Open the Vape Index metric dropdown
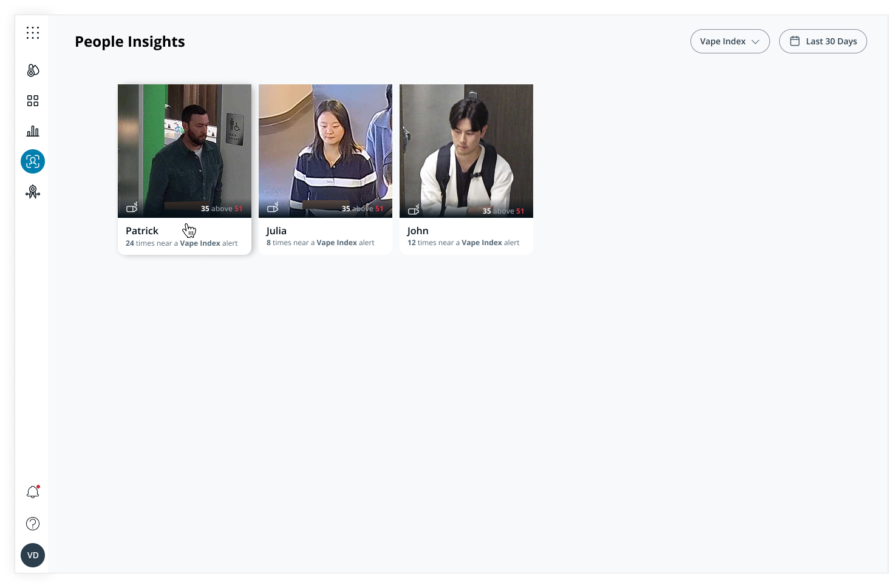Image resolution: width=889 pixels, height=588 pixels. [x=730, y=41]
